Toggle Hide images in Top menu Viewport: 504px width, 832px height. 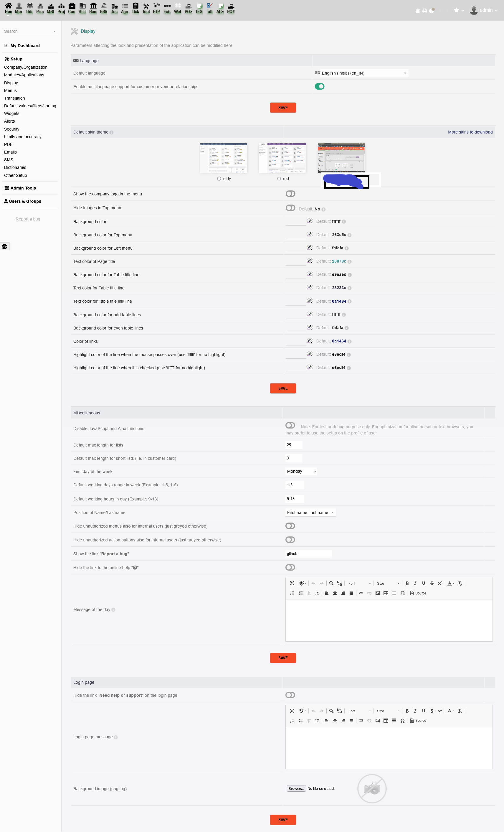click(290, 208)
